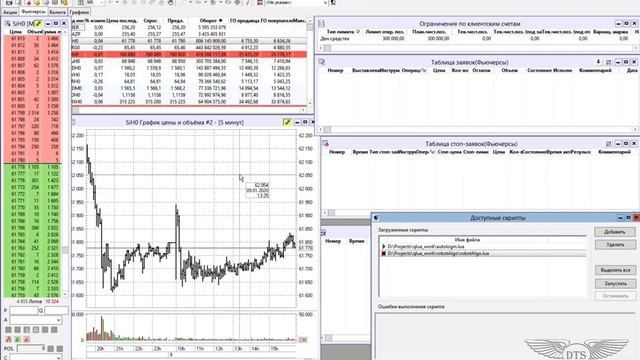
Task: Sort quotes by Оборот column header
Action: coord(211,20)
